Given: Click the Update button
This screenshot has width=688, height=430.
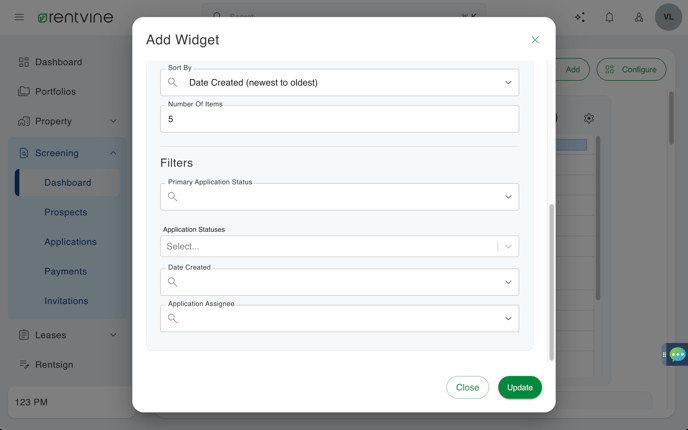Looking at the screenshot, I should click(520, 387).
